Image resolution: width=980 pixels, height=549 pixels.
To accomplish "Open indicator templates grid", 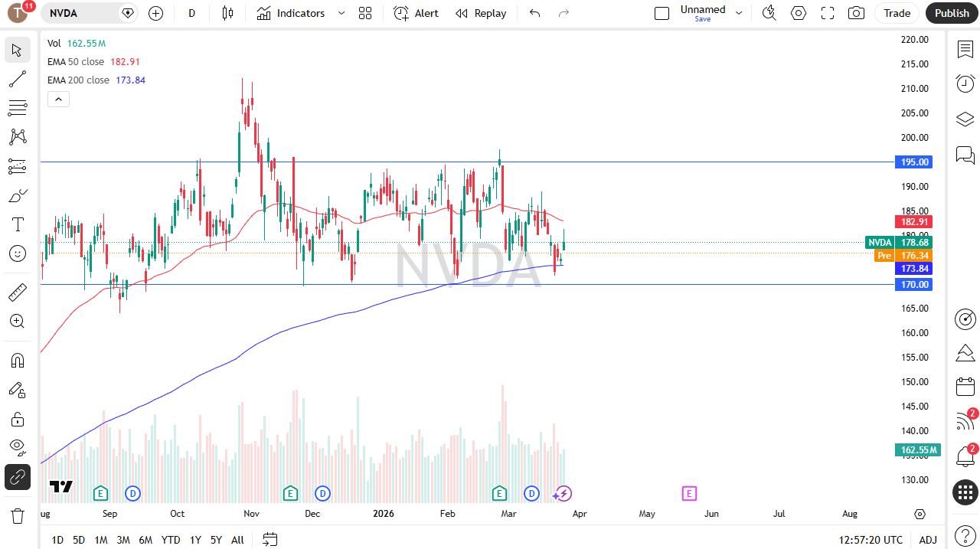I will (365, 13).
